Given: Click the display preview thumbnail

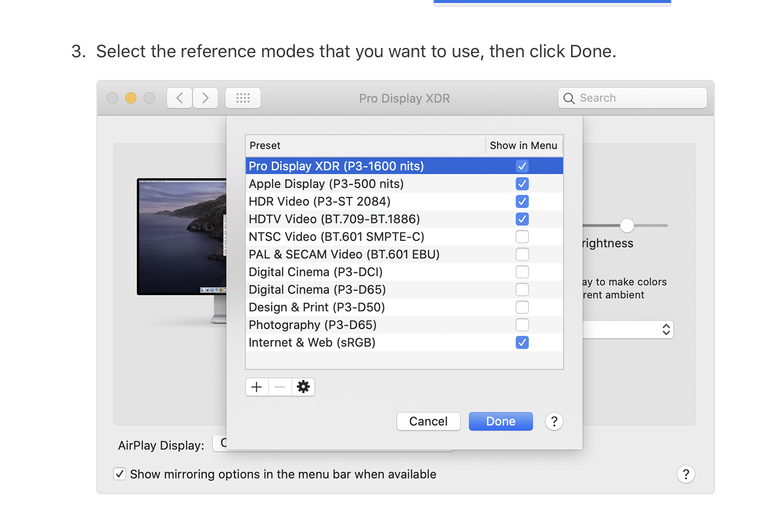Looking at the screenshot, I should pos(181,237).
